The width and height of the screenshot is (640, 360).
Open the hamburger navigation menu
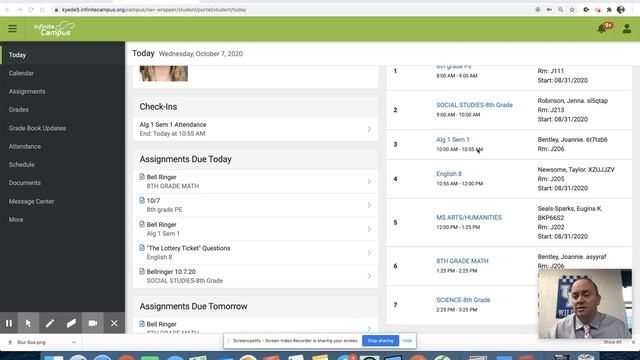pyautogui.click(x=12, y=29)
